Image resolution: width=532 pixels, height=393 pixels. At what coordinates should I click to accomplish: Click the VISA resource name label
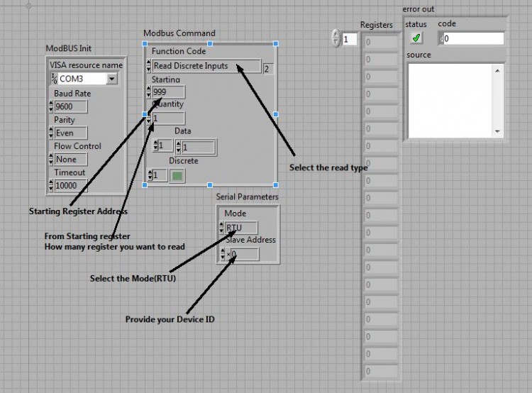click(x=86, y=65)
